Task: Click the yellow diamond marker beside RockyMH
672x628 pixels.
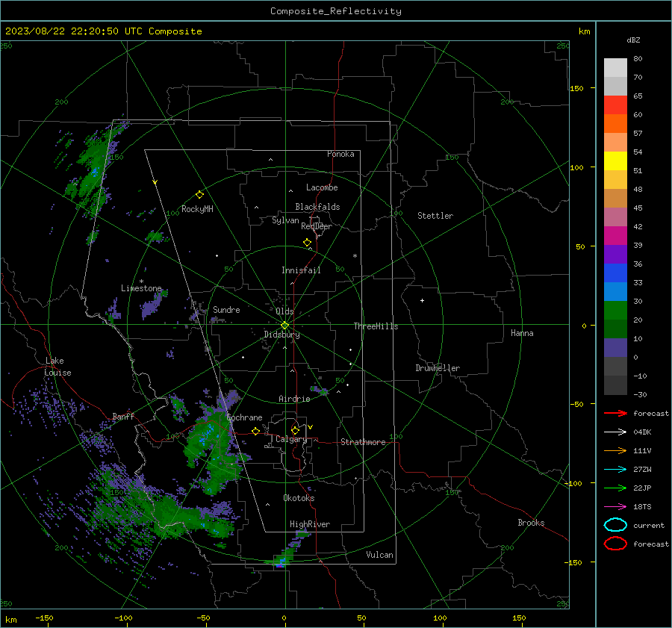Action: point(199,195)
